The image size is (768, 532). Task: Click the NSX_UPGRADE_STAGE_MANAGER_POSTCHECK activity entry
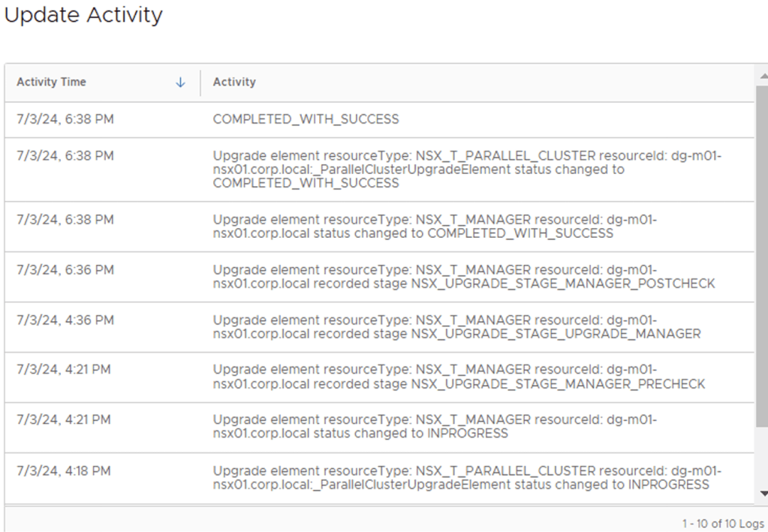pos(463,277)
